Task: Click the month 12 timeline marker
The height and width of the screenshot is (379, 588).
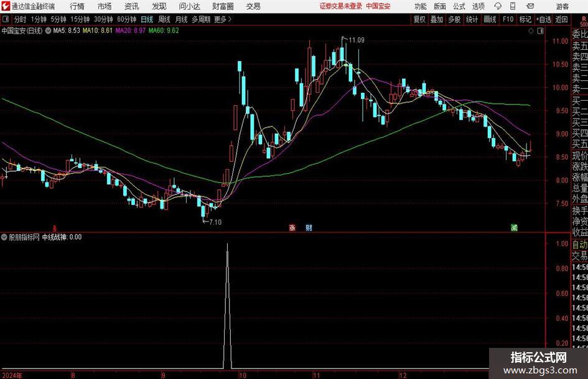Action: 403,375
